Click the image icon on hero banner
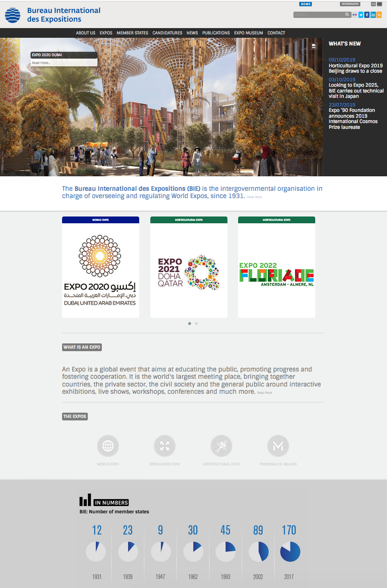The height and width of the screenshot is (588, 387). point(314,46)
